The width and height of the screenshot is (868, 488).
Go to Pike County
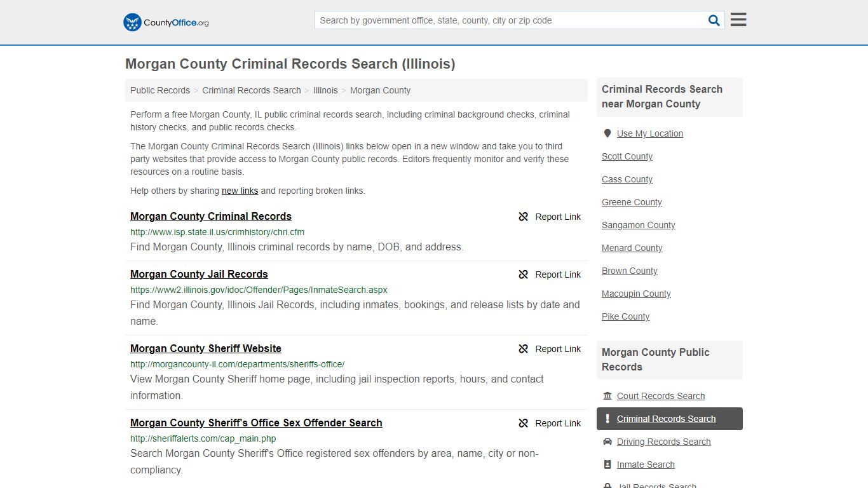click(x=626, y=316)
